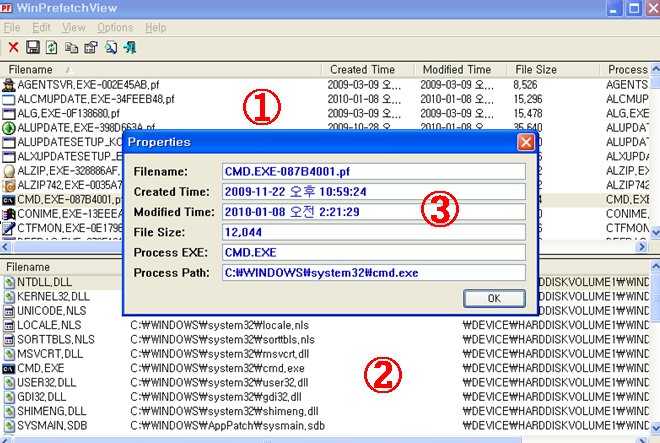Select ALCMUPDATE.EXE-34FEEB48.pf row

324,99
